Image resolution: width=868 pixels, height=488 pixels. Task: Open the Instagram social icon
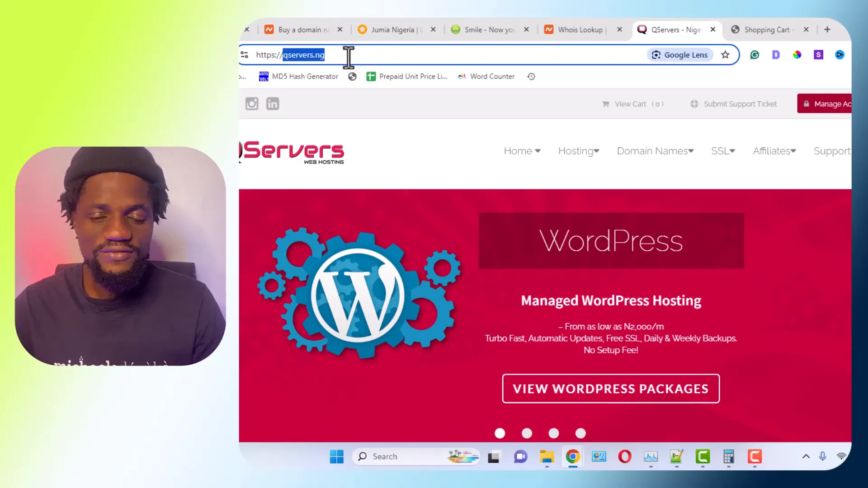pyautogui.click(x=252, y=104)
